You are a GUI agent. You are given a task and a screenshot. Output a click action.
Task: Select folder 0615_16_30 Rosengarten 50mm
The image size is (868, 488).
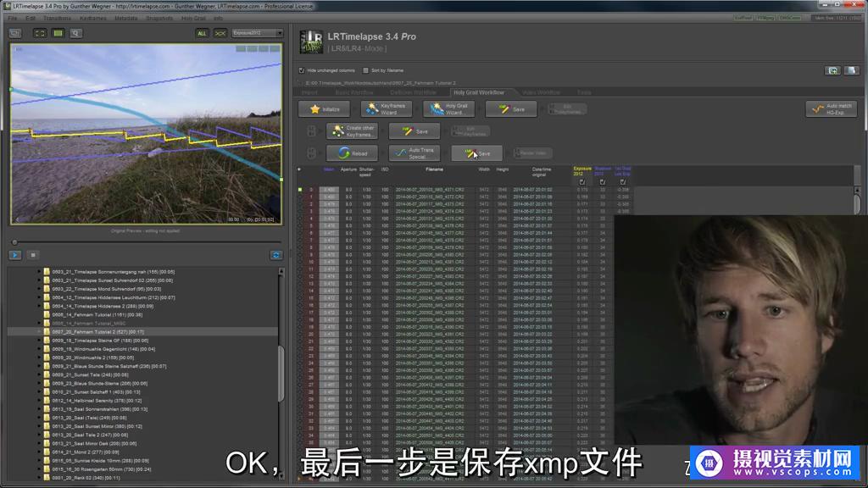point(102,469)
